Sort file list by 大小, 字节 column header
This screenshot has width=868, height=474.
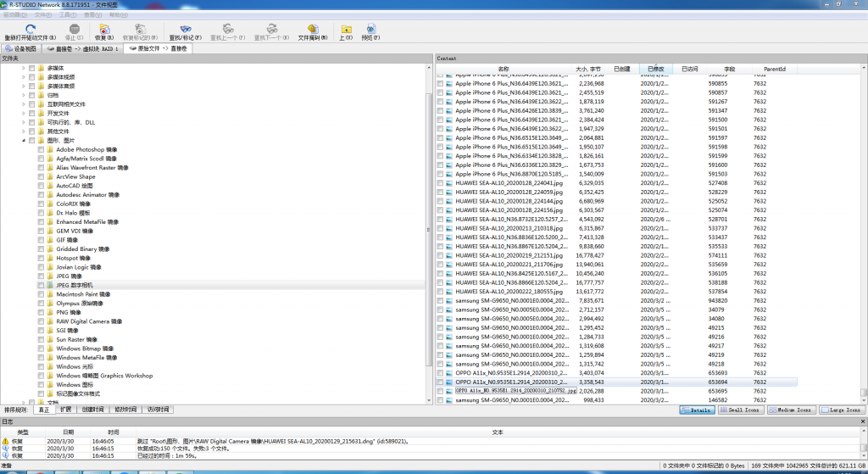(x=587, y=69)
